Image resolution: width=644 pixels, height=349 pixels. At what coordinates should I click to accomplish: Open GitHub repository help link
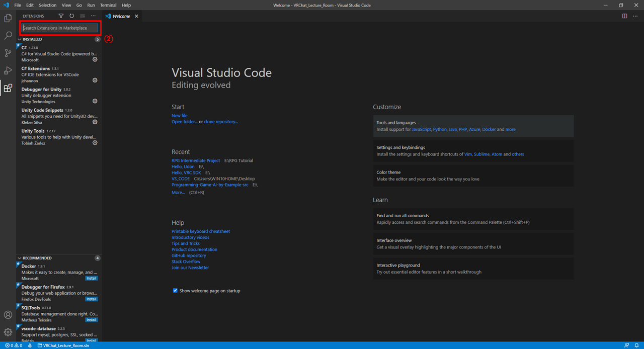(189, 255)
